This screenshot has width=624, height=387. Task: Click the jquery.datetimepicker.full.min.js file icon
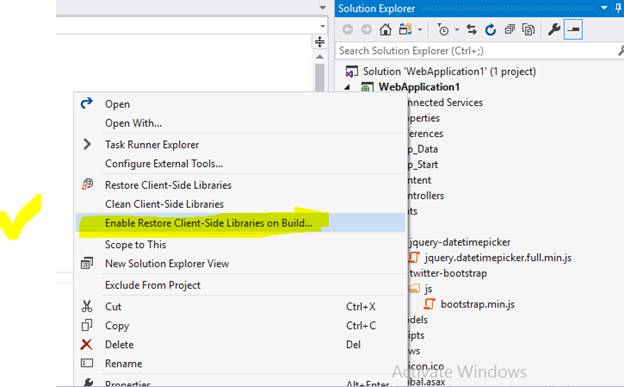pyautogui.click(x=414, y=258)
